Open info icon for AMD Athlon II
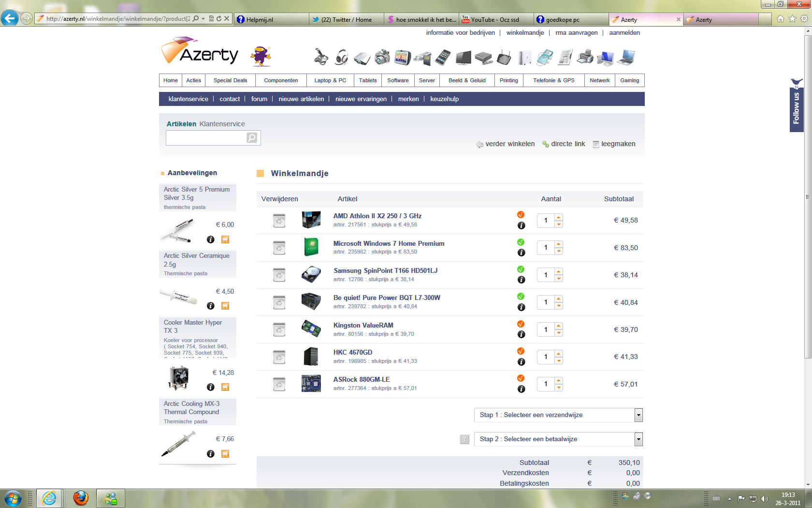The height and width of the screenshot is (508, 812). (521, 225)
